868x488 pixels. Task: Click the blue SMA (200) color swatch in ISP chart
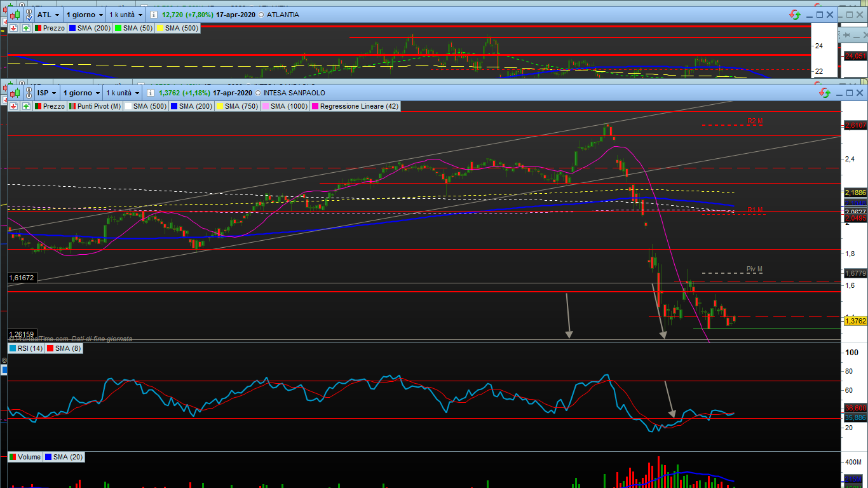(173, 106)
